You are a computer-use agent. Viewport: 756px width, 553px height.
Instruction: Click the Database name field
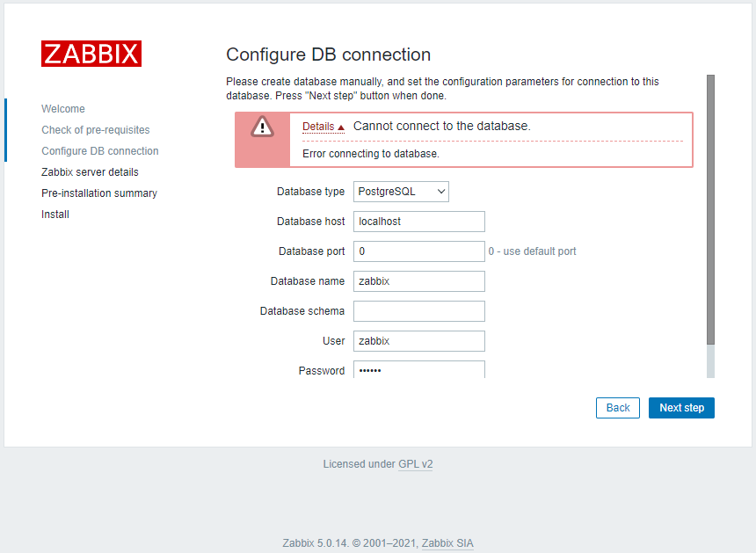pos(418,280)
